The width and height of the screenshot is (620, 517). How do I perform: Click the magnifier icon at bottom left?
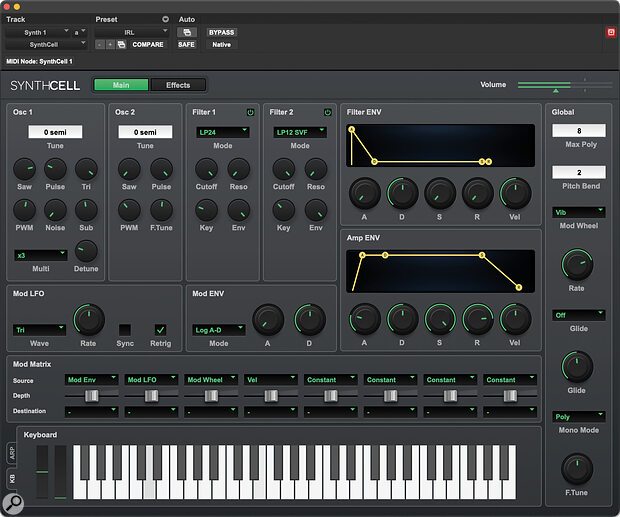(x=13, y=503)
